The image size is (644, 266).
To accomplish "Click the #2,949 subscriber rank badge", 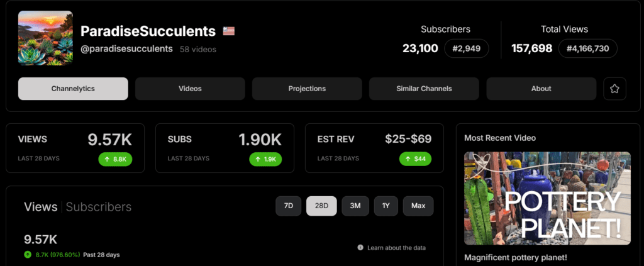I will [467, 48].
